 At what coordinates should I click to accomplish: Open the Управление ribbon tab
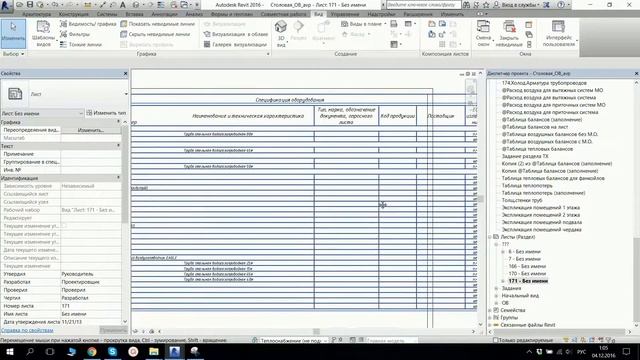pyautogui.click(x=345, y=14)
